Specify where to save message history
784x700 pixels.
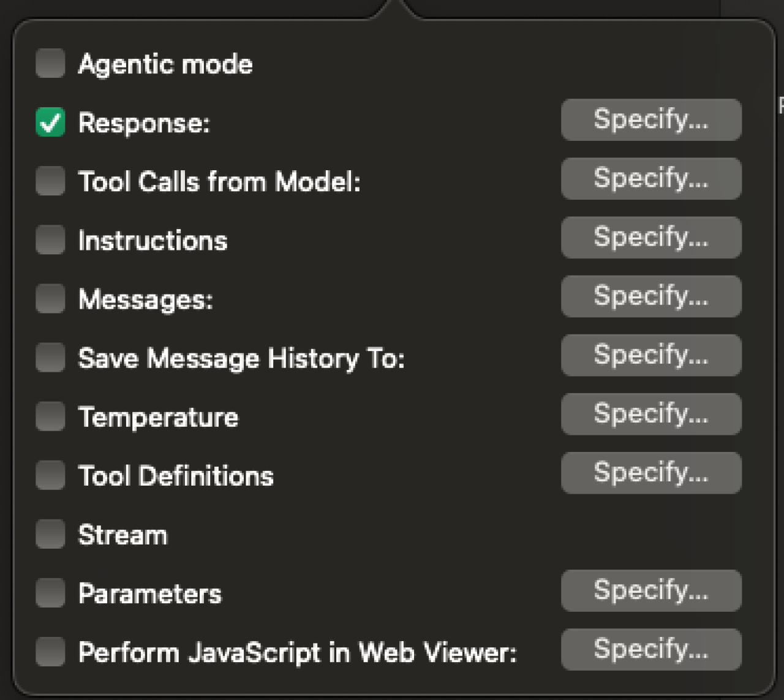click(x=650, y=355)
